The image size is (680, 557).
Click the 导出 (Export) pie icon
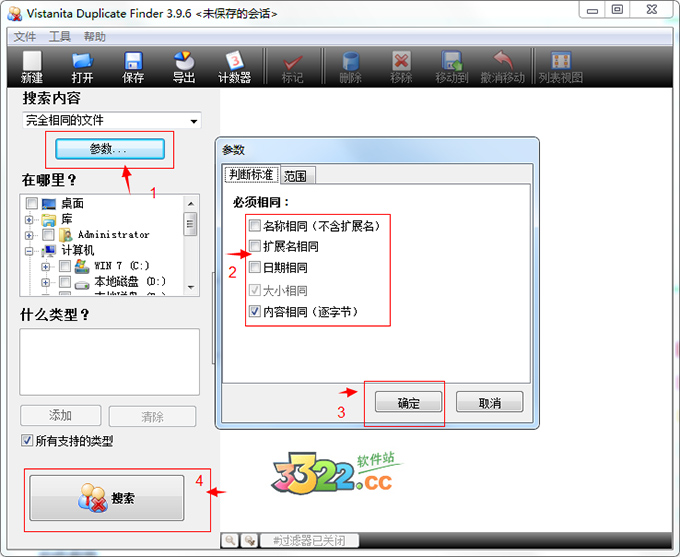(x=184, y=61)
